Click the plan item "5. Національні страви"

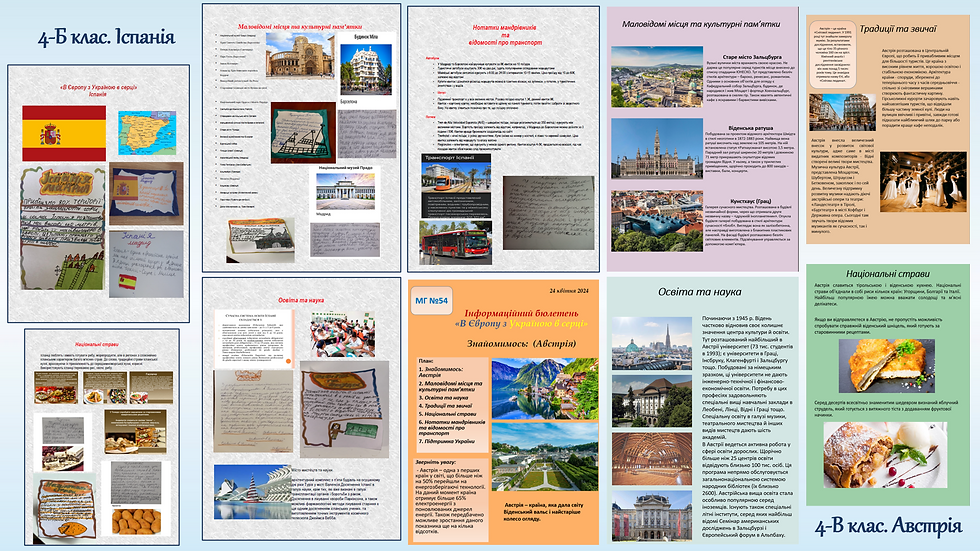(447, 414)
